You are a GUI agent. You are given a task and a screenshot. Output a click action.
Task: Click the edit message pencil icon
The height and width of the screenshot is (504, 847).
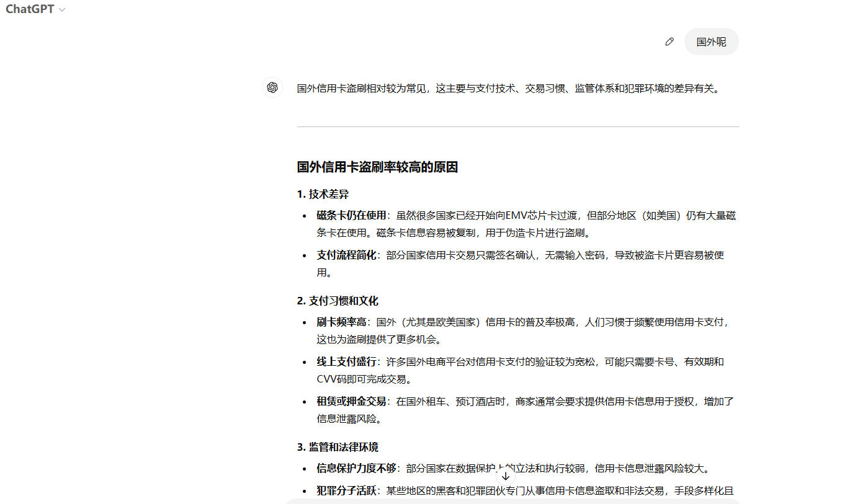[x=669, y=42]
